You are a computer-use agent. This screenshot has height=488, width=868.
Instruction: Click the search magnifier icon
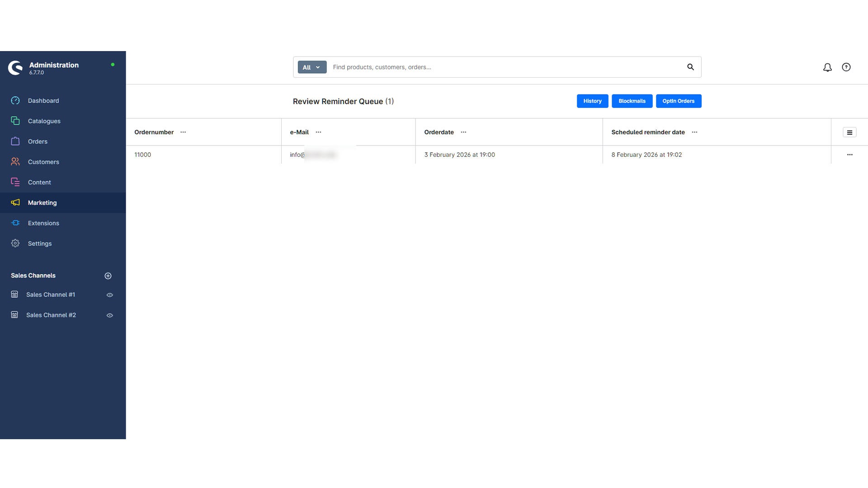[x=690, y=67]
